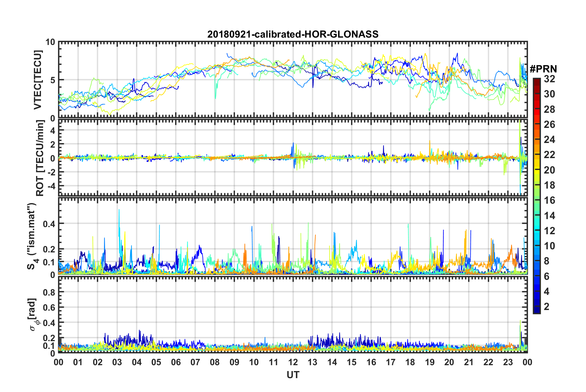Click x-axis tick label 06
This screenshot has width=586, height=392.
coord(176,362)
